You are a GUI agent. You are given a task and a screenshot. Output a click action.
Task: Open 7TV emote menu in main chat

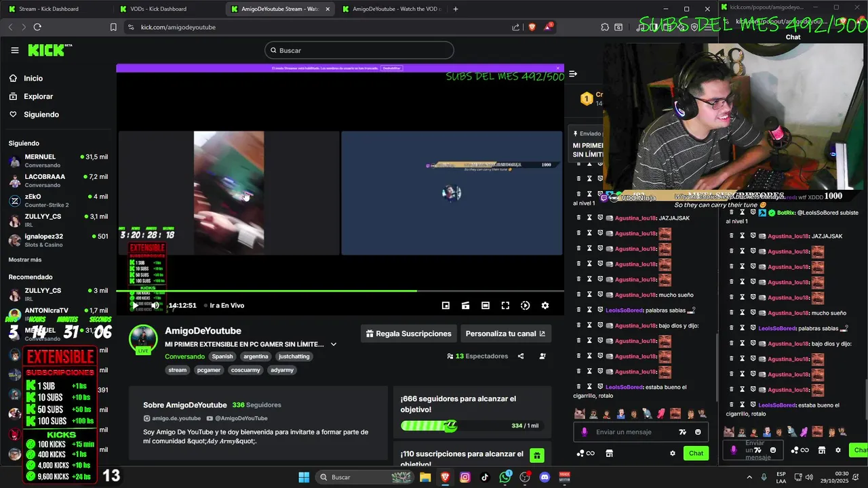point(682,432)
